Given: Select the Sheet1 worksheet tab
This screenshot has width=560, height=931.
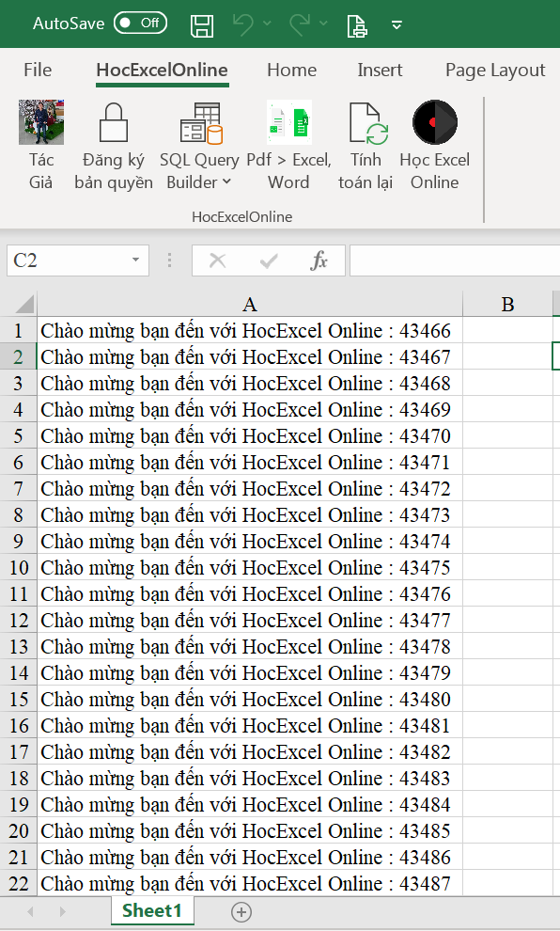Looking at the screenshot, I should pyautogui.click(x=152, y=911).
